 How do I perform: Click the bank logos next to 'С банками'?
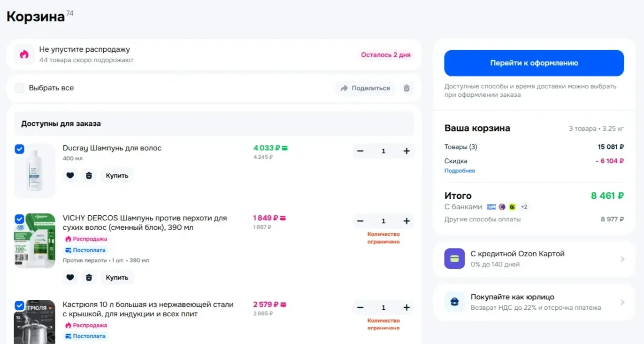click(502, 207)
